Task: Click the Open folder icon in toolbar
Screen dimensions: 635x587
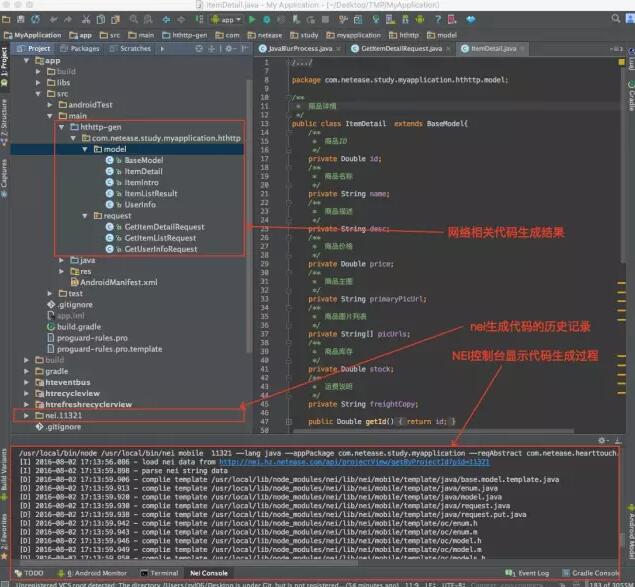Action: (8, 19)
